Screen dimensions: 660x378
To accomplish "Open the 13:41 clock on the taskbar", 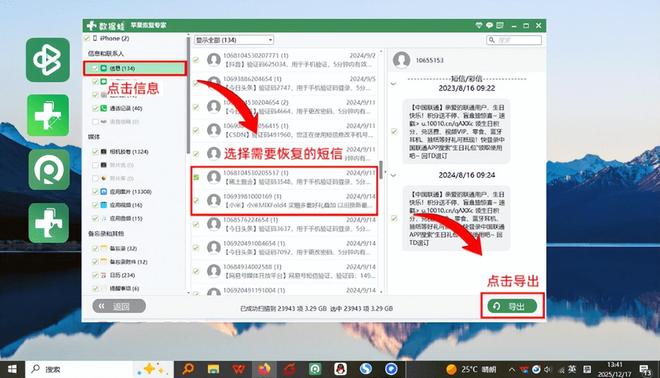I will coord(615,369).
